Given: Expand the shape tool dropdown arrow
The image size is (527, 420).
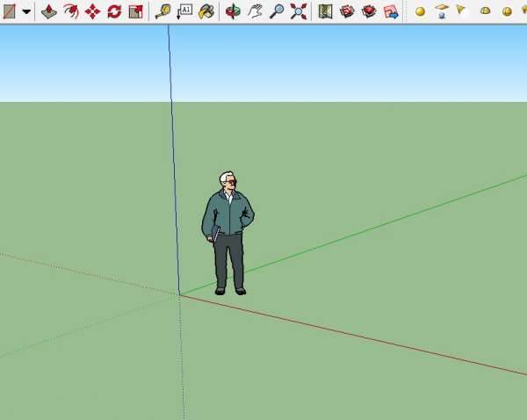Looking at the screenshot, I should [25, 11].
